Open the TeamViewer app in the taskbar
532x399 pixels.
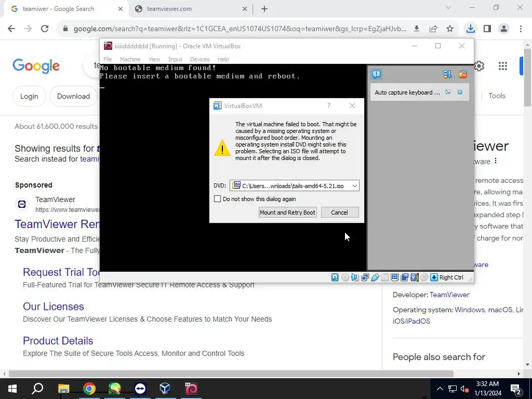[x=140, y=389]
